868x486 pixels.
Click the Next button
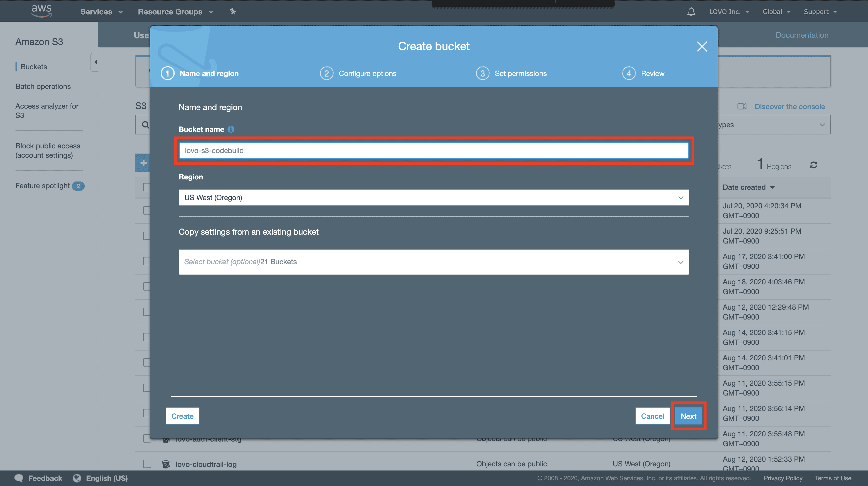(x=688, y=416)
